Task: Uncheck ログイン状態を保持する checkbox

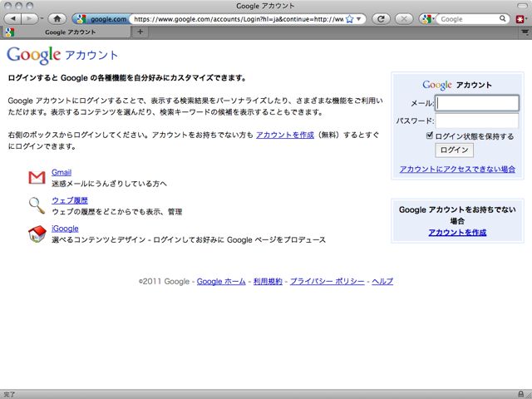Action: (x=430, y=135)
